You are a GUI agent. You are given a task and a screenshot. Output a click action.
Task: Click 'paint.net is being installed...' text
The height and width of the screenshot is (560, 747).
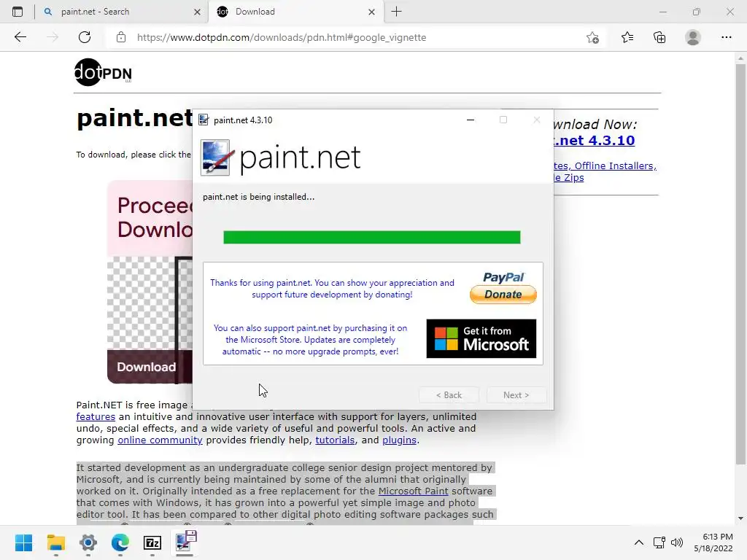(x=259, y=197)
